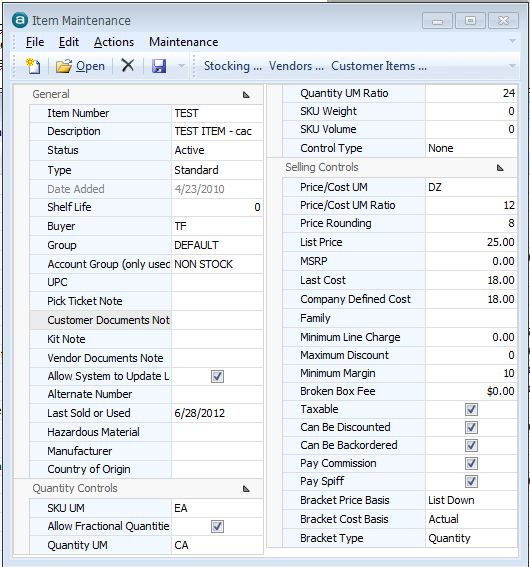Uncheck the Taxable checkbox
The image size is (530, 567).
coord(471,409)
